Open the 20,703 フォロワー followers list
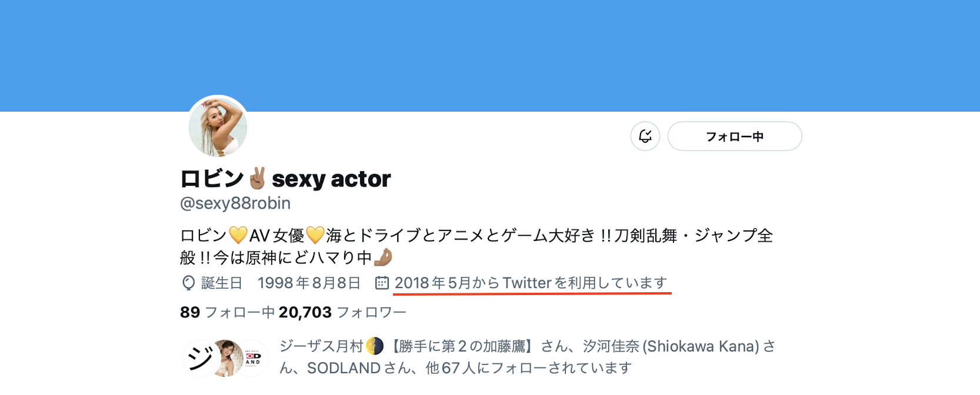The image size is (980, 395). pos(342,312)
